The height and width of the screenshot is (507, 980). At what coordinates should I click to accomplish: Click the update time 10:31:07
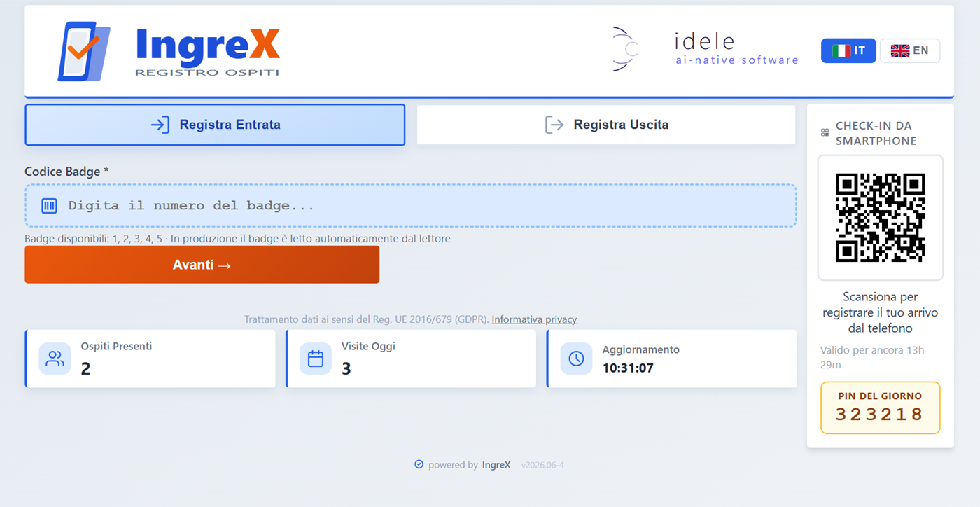(628, 368)
